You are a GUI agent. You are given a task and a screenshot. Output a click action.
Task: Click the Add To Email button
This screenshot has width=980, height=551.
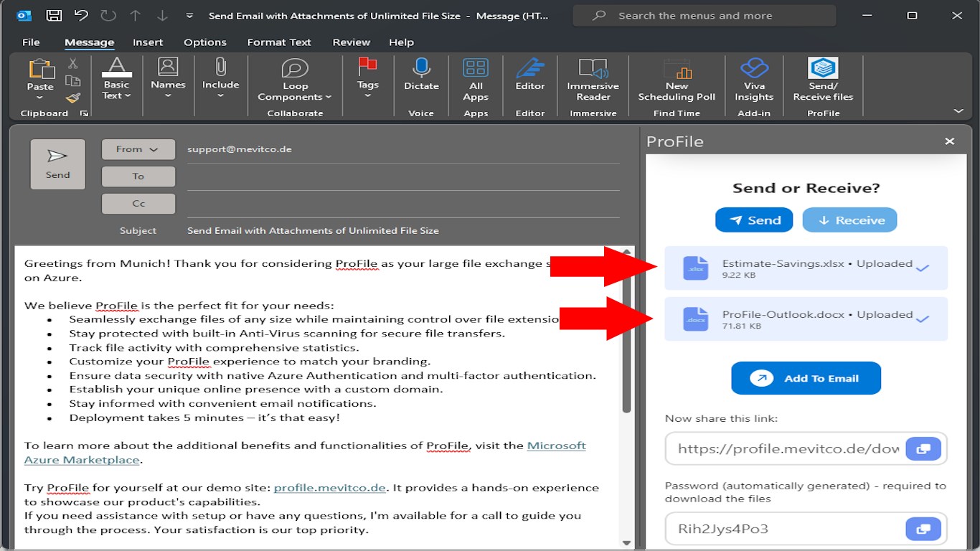click(x=806, y=378)
